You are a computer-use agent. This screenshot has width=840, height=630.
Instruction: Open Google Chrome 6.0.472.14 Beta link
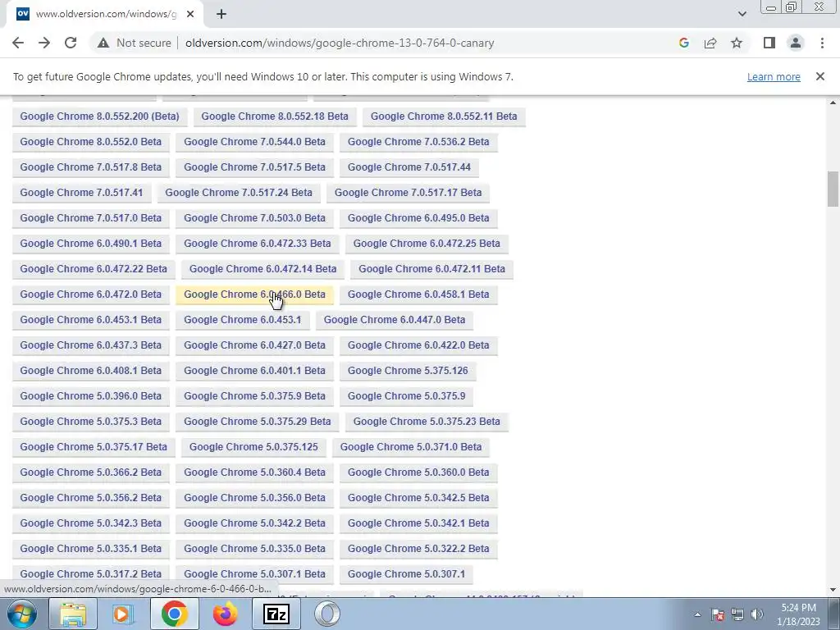pos(263,269)
